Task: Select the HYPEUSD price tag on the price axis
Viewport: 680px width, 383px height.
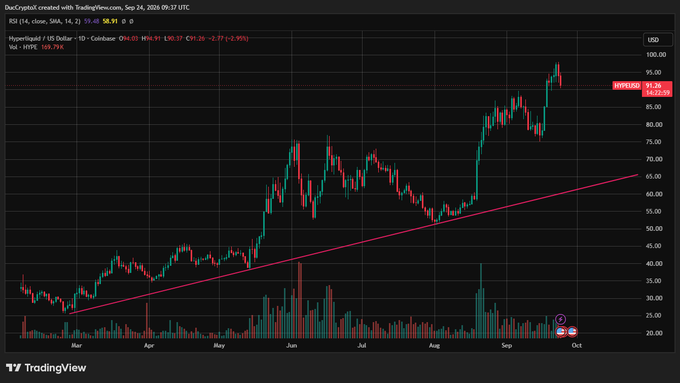Action: pyautogui.click(x=627, y=86)
